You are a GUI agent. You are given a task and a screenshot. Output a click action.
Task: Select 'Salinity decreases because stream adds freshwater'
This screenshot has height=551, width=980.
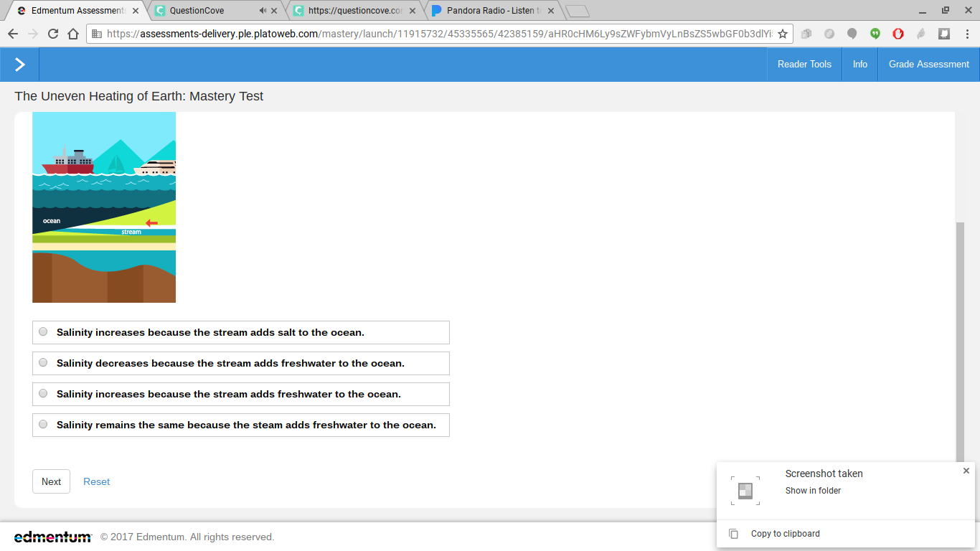[x=241, y=364]
